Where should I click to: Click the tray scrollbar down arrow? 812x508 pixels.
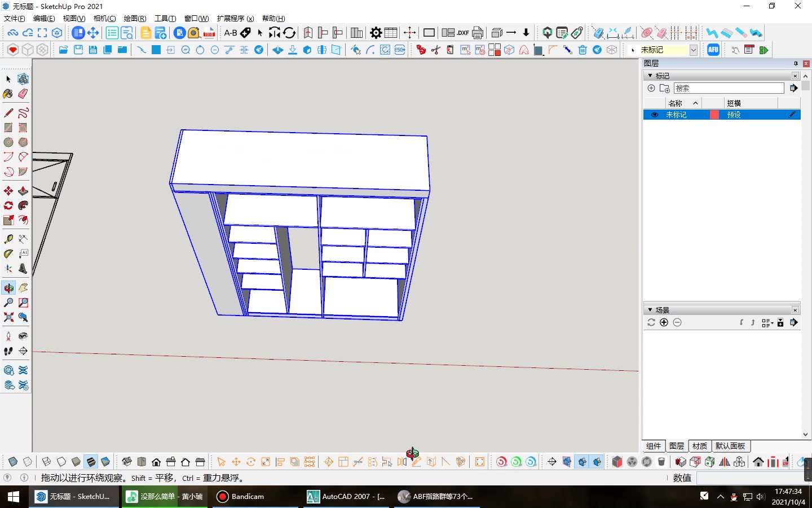point(806,435)
